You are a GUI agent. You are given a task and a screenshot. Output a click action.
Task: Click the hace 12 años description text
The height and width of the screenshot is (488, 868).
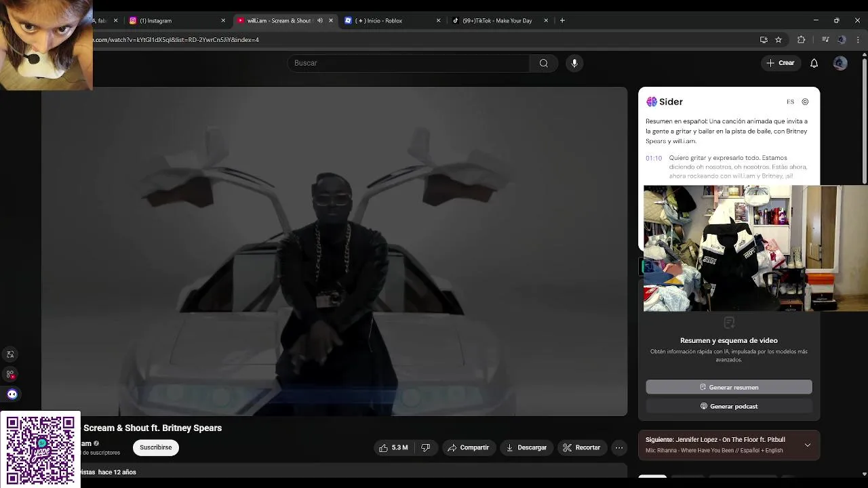tap(117, 472)
